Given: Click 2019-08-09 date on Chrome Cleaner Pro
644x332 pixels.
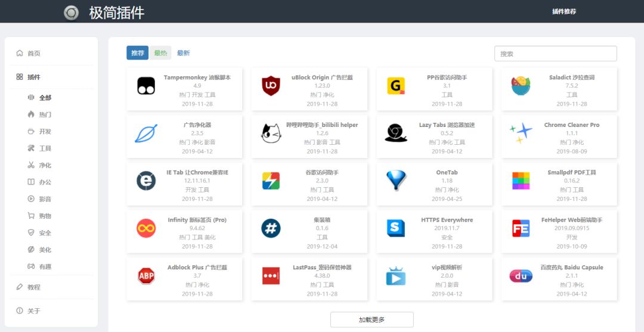Looking at the screenshot, I should [572, 151].
